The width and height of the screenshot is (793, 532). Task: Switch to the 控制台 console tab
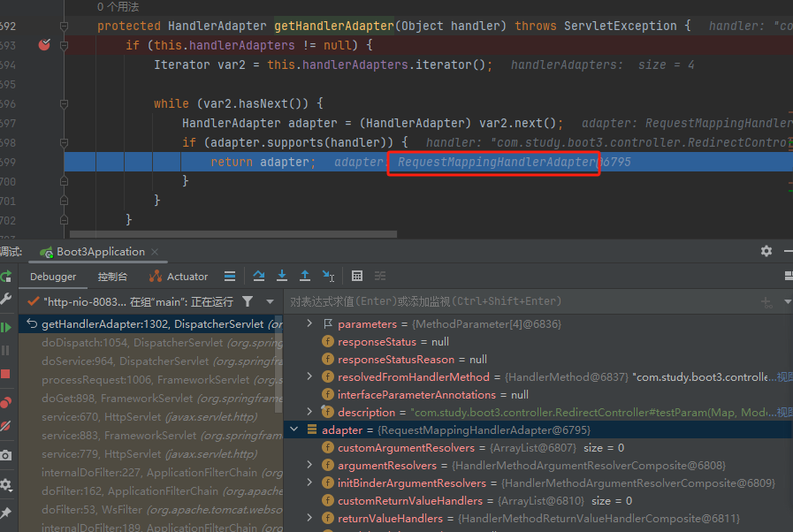[x=112, y=277]
